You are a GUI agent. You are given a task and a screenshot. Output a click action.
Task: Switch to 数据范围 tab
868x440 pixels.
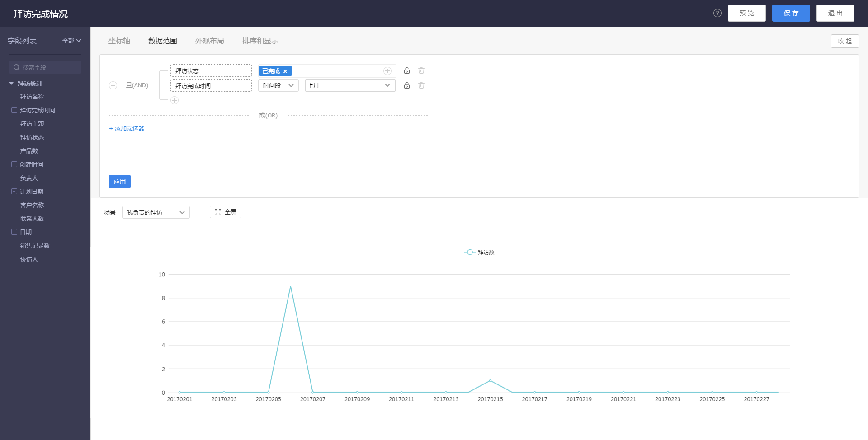click(x=163, y=41)
